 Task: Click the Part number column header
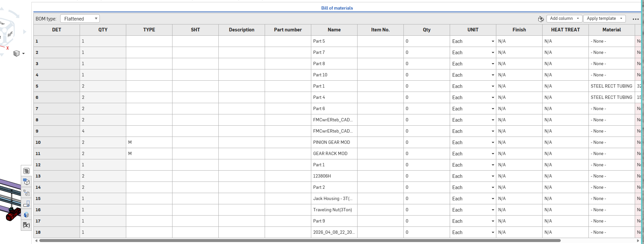288,30
